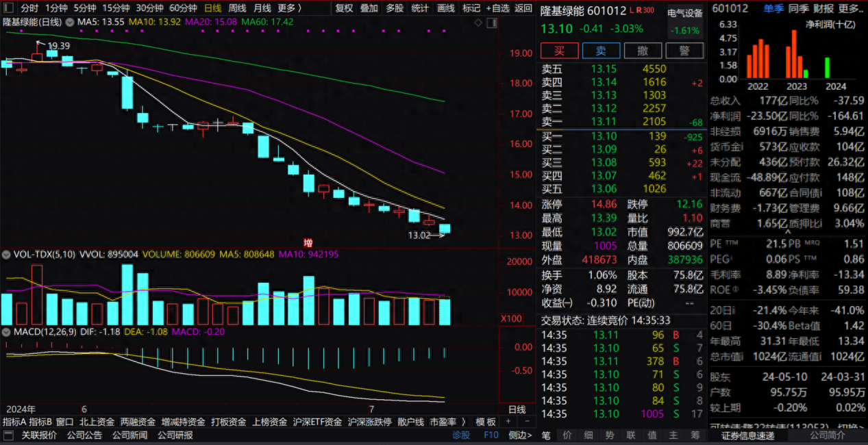Click the circle icon beside 隆基绿能(日线) title
Screen dimensions: 868x445
[69, 22]
